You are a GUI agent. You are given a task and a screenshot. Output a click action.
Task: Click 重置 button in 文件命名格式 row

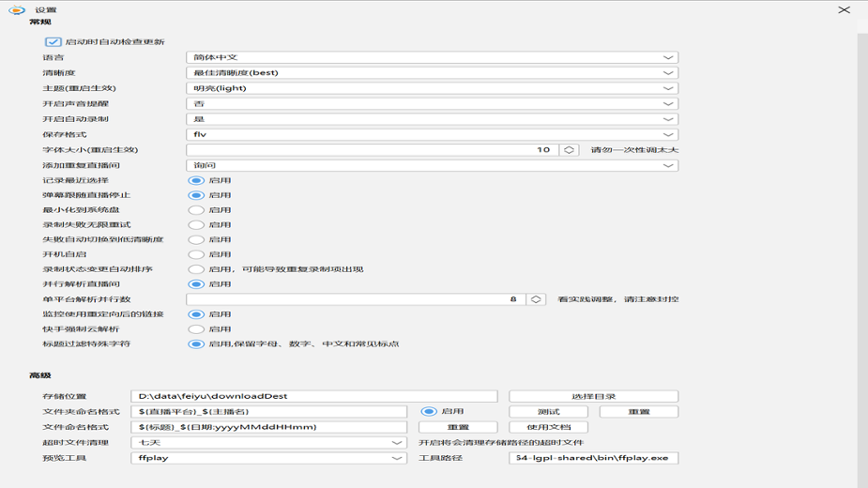tap(458, 427)
